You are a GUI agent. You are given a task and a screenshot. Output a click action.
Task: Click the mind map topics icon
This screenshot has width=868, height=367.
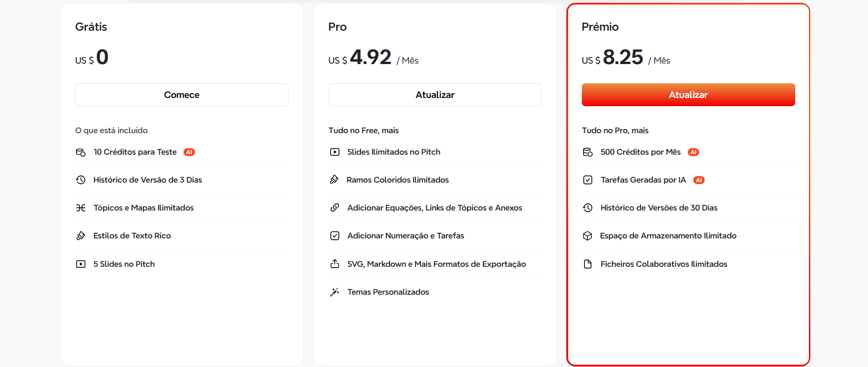81,208
